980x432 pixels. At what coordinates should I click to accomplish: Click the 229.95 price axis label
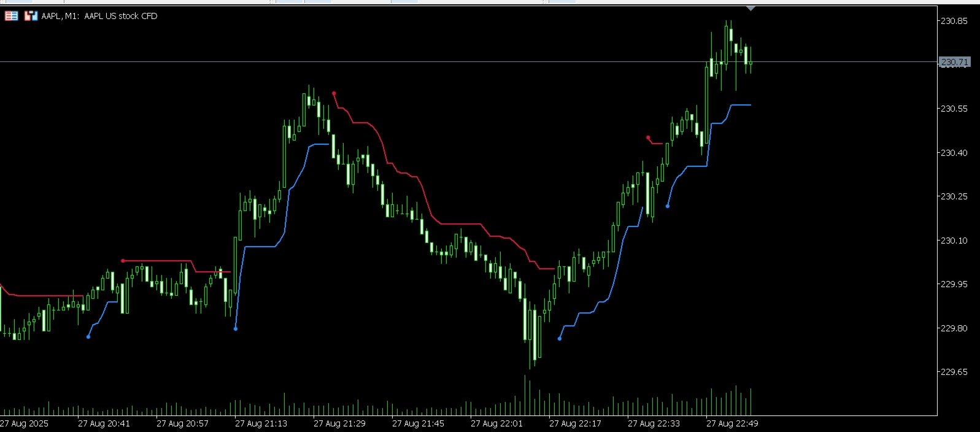(x=954, y=284)
